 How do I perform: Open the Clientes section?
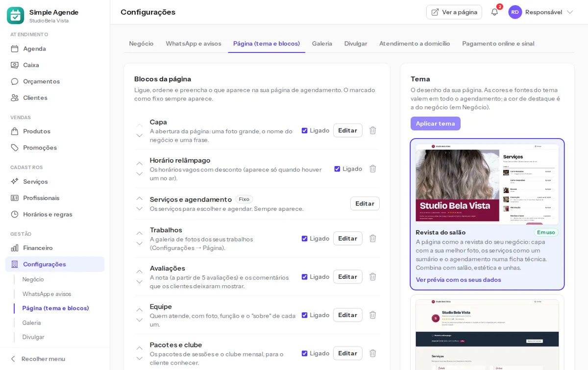pyautogui.click(x=55, y=98)
